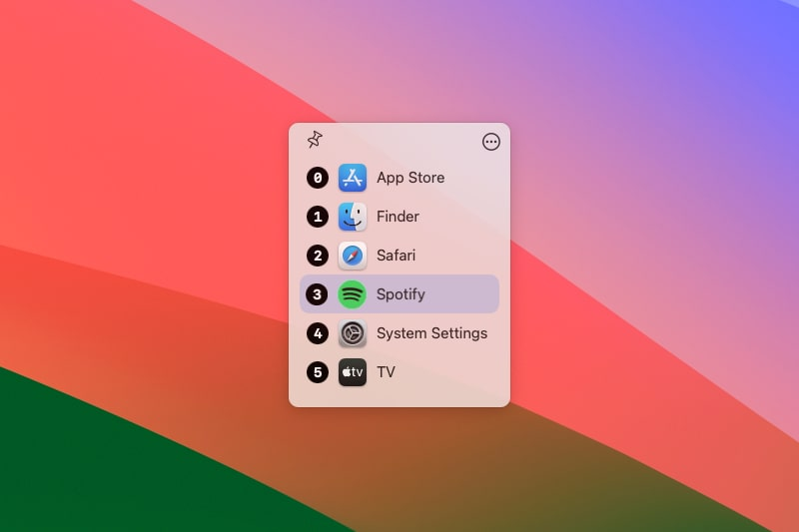Pick the "Safari" text label
The height and width of the screenshot is (532, 799).
click(396, 256)
